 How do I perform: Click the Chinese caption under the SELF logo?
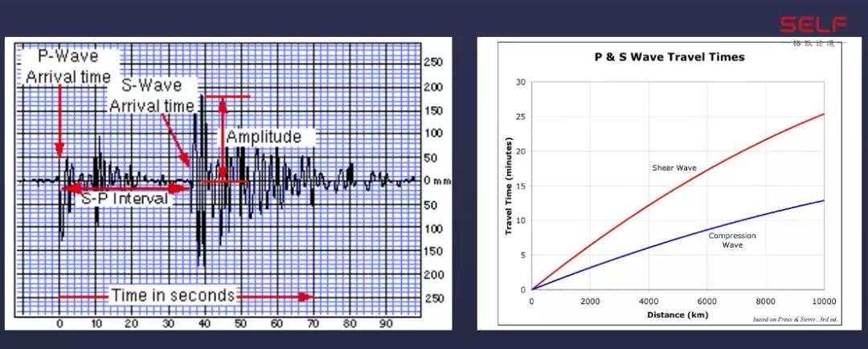[x=813, y=43]
